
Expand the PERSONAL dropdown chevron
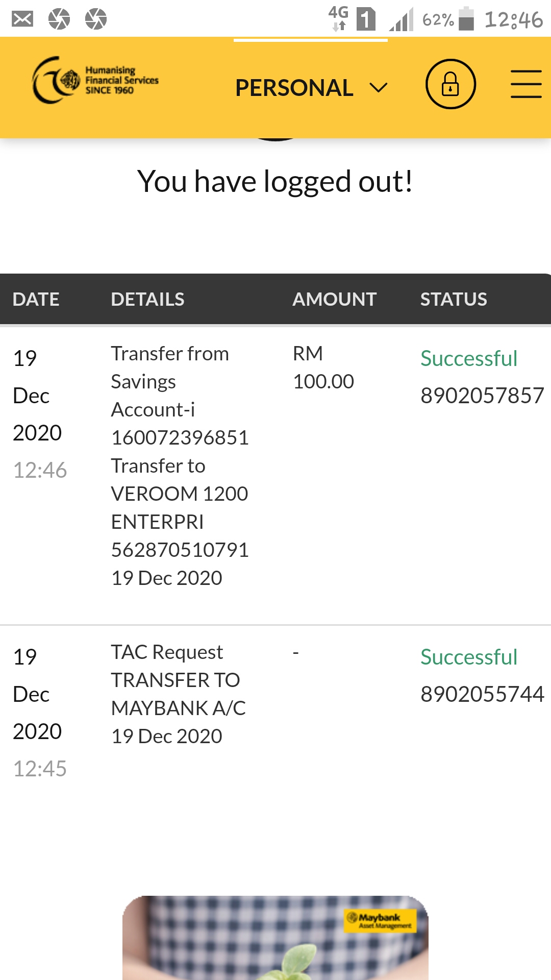379,88
